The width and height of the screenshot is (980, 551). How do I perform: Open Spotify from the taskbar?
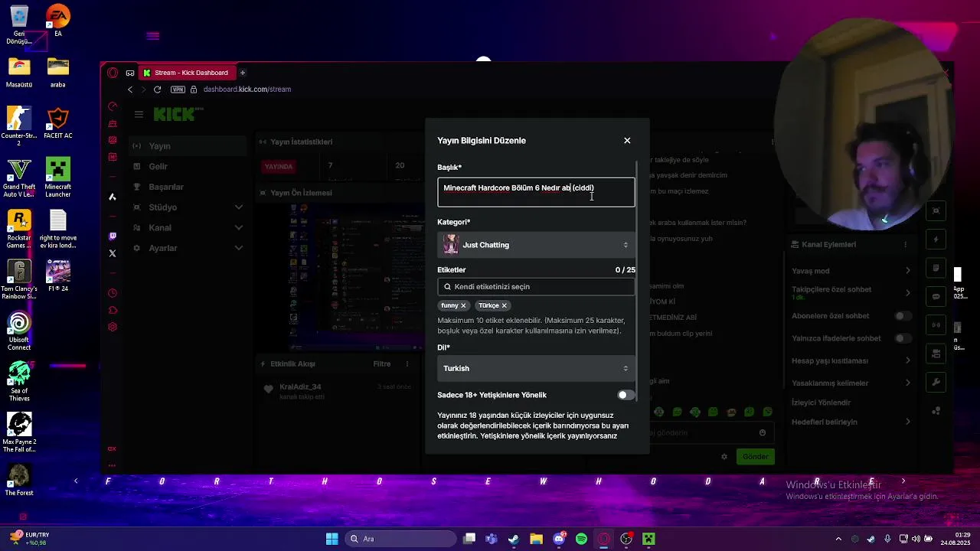[581, 539]
